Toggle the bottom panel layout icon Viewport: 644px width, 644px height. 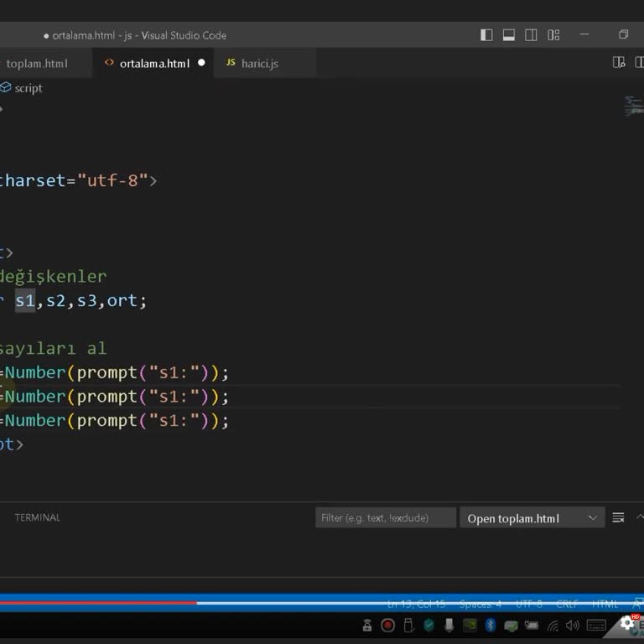(x=509, y=35)
